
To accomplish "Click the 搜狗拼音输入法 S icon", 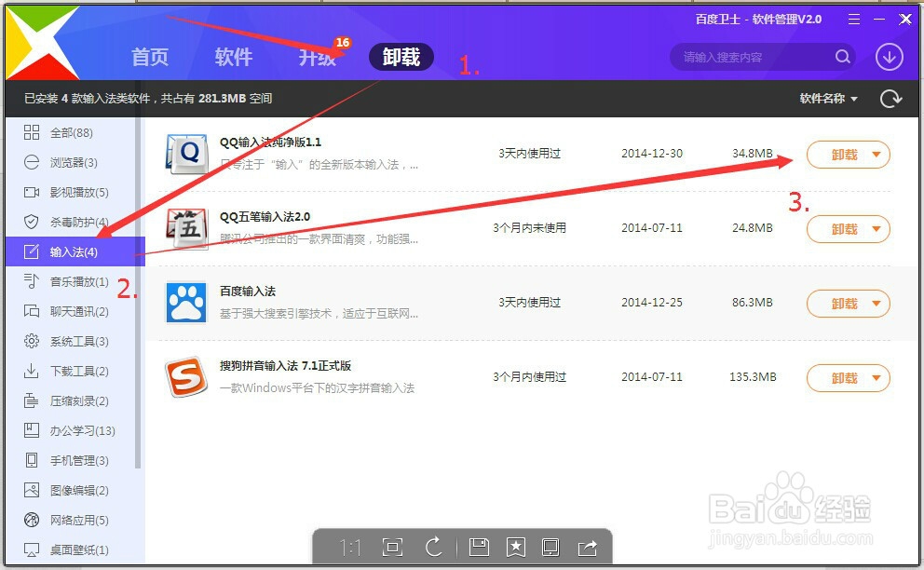I will pyautogui.click(x=185, y=377).
